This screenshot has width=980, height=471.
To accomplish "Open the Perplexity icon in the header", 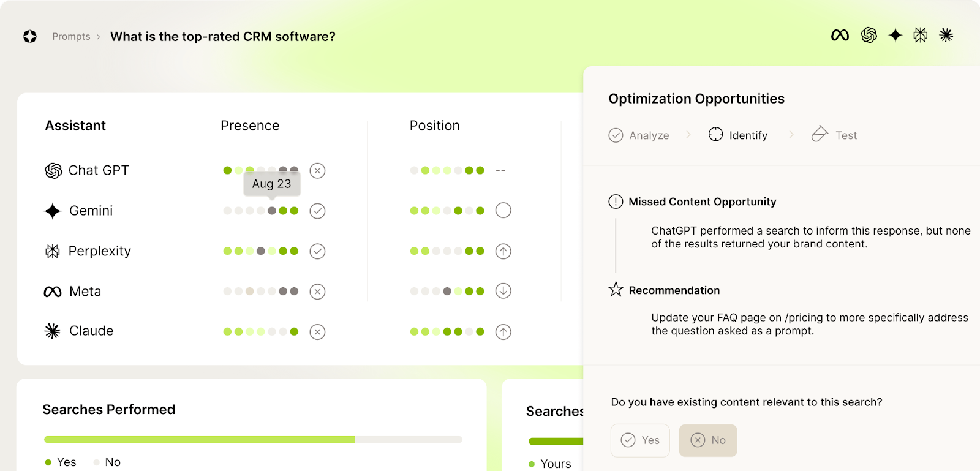I will pyautogui.click(x=921, y=35).
